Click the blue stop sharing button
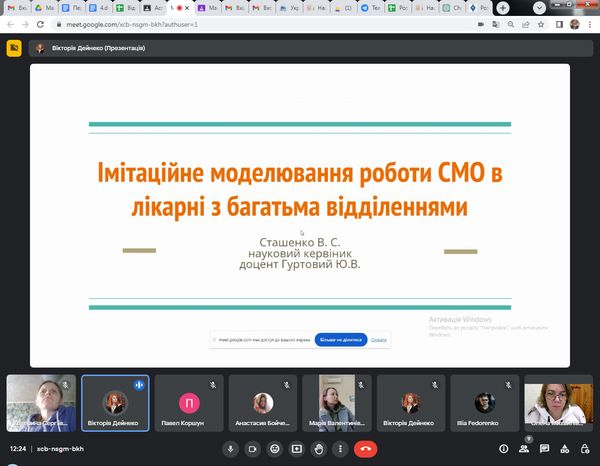 pos(341,340)
